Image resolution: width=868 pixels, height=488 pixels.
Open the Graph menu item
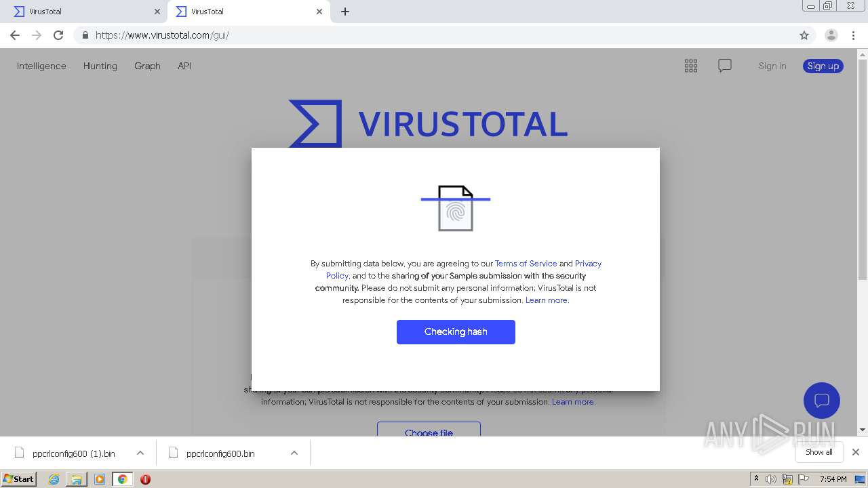click(147, 66)
